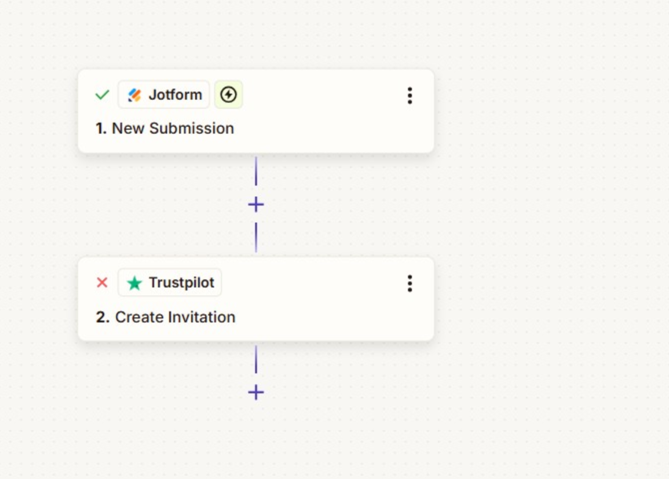Click connector line just below the Jotform card

(x=256, y=171)
